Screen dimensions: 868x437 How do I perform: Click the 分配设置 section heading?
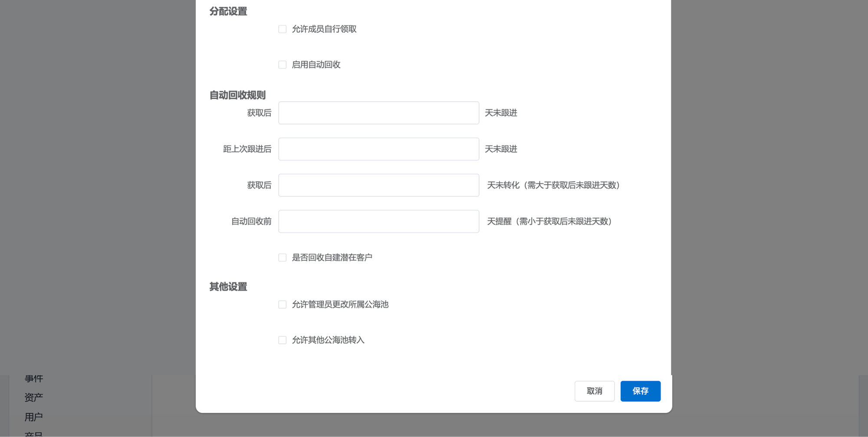coord(228,11)
